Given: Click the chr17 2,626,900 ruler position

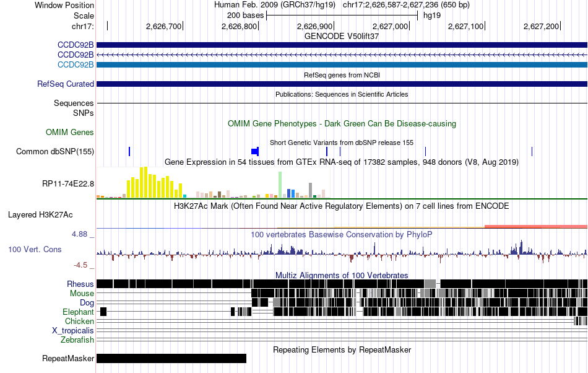Looking at the screenshot, I should [314, 26].
